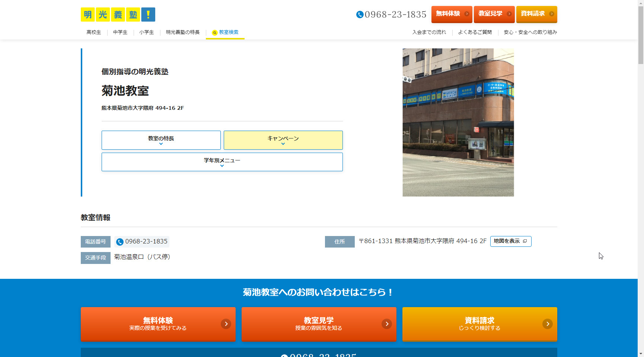Click the 電話番号 label

coord(96,242)
